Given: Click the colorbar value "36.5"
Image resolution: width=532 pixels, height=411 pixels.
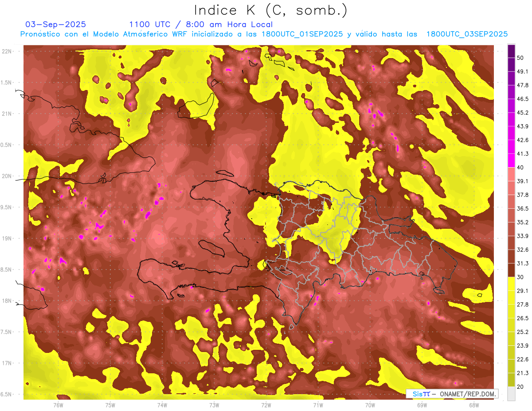Looking at the screenshot, I should pyautogui.click(x=523, y=208).
